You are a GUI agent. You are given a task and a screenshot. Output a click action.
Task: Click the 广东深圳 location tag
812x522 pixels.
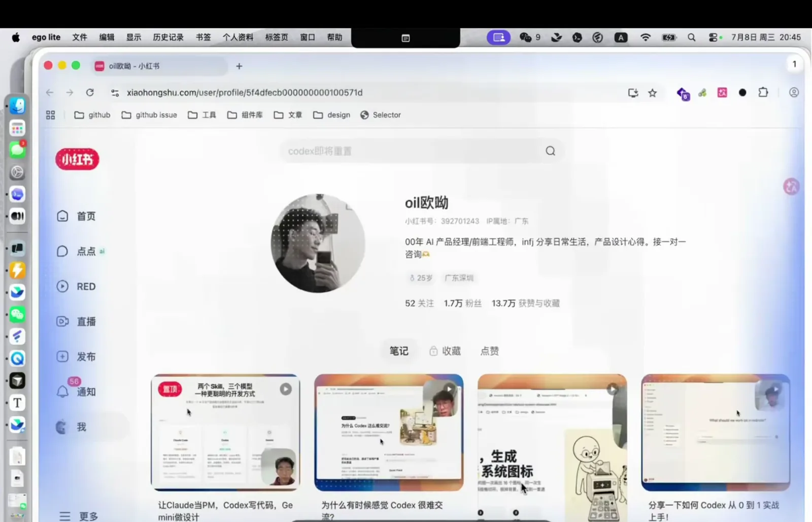(x=459, y=278)
